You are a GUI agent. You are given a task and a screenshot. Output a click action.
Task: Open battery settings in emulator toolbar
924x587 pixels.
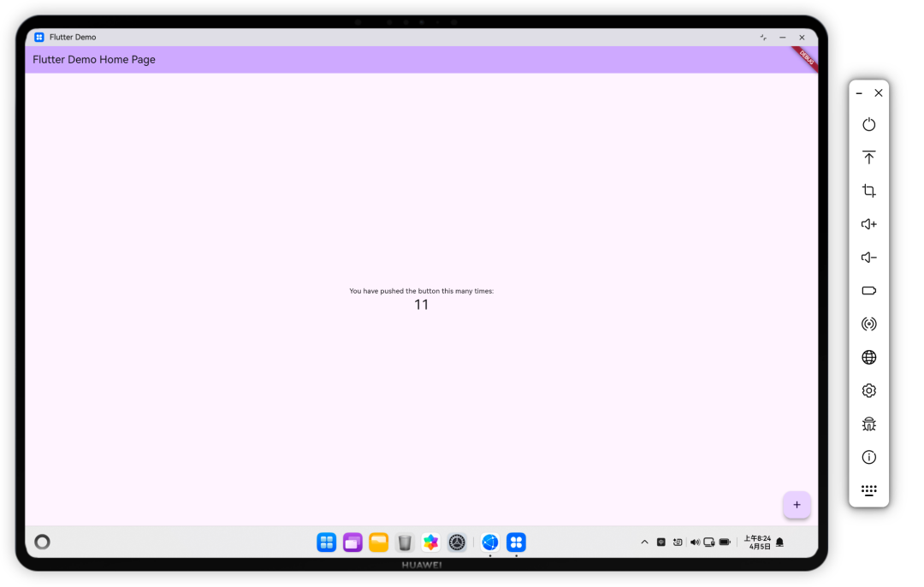click(x=868, y=291)
